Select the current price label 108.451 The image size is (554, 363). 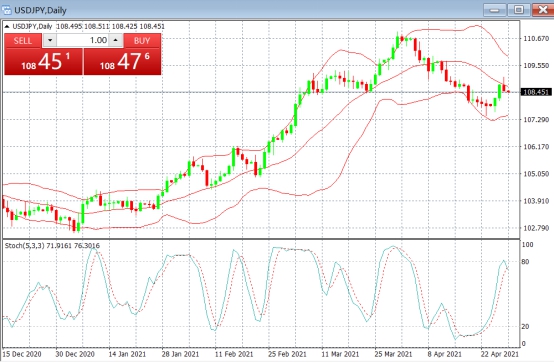[536, 92]
